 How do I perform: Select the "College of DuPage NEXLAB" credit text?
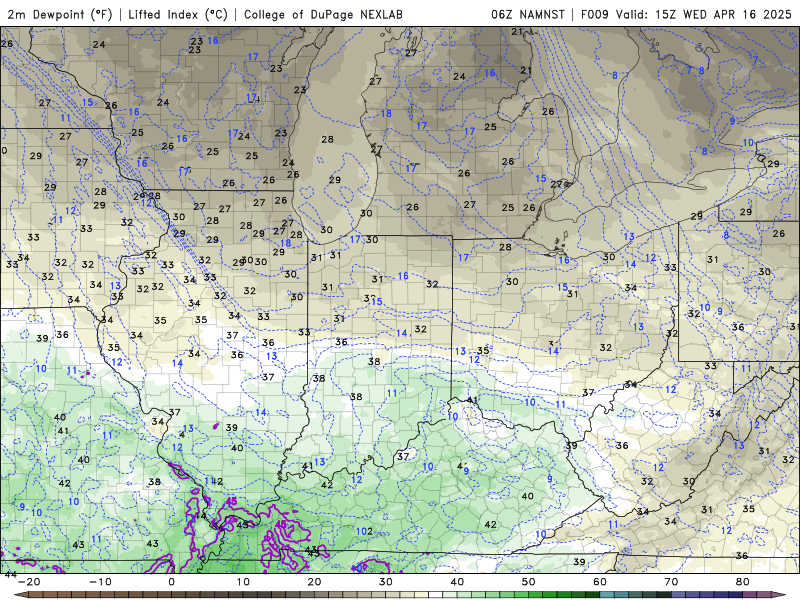pos(323,14)
